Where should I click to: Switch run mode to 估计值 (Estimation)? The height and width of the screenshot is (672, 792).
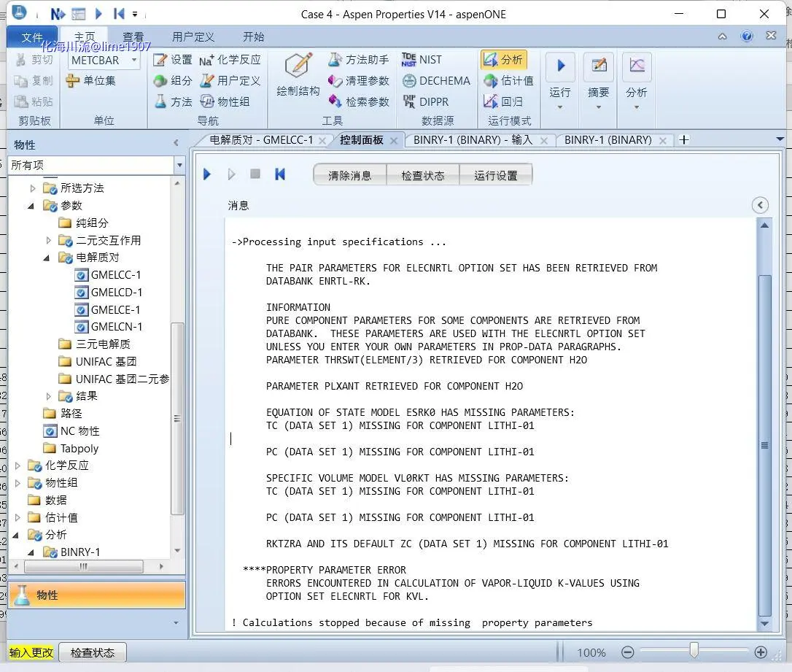[508, 81]
